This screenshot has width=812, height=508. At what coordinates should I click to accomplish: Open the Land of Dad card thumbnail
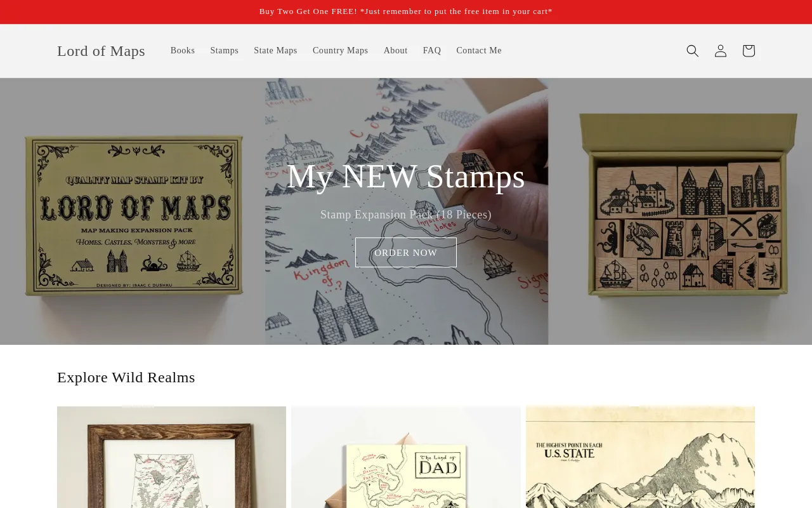406,457
